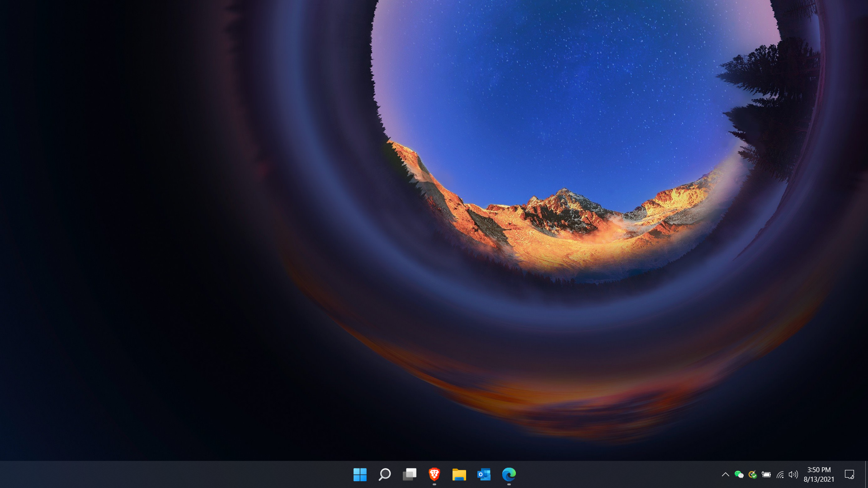The height and width of the screenshot is (488, 868).
Task: Open Task View from taskbar
Action: pos(410,474)
